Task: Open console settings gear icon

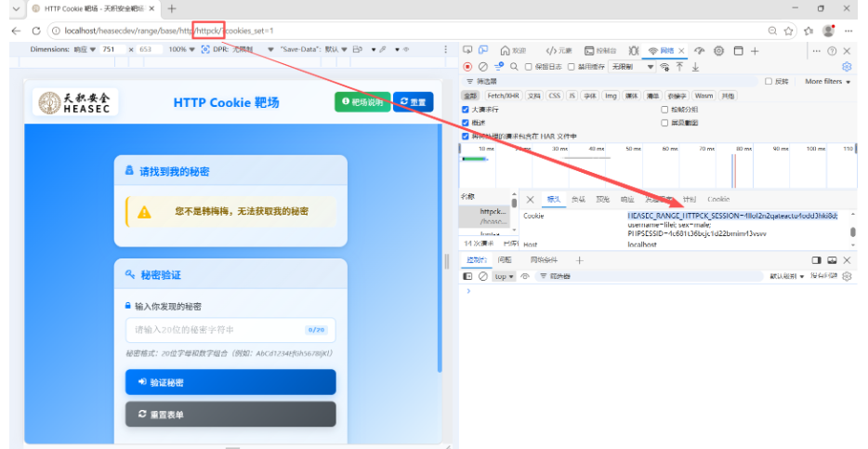Action: click(847, 276)
